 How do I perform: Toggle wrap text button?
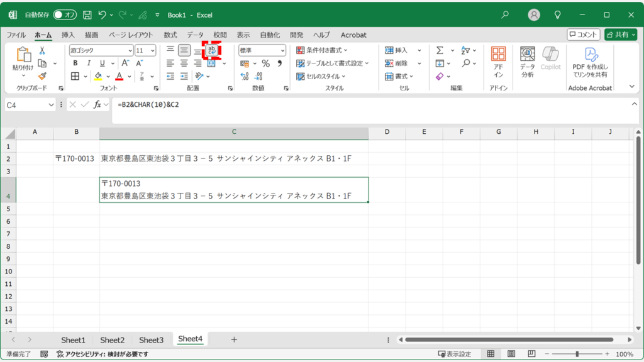click(x=211, y=50)
